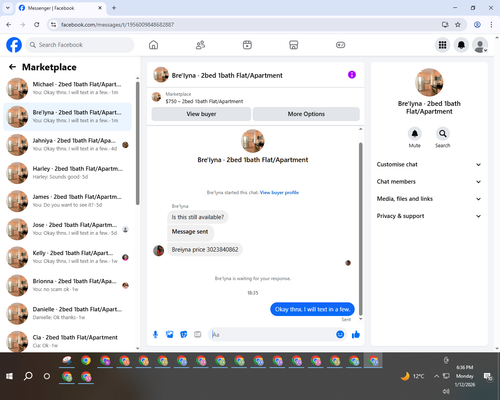Viewport: 500px width, 400px height.
Task: Open the emoji picker in message box
Action: (340, 334)
